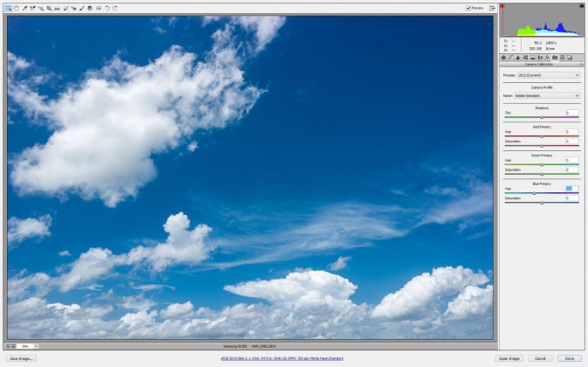Open the Camera Calibration panel tab

[x=555, y=58]
